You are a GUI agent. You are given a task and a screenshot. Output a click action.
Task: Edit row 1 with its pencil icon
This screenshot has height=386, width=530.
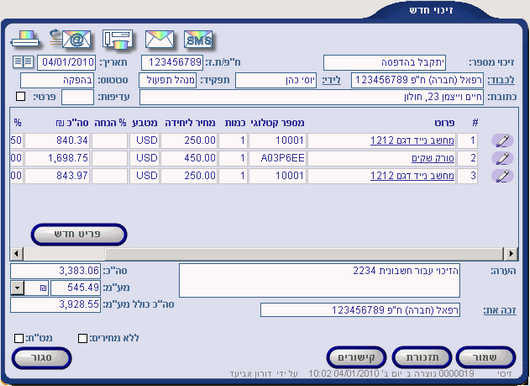coord(502,141)
